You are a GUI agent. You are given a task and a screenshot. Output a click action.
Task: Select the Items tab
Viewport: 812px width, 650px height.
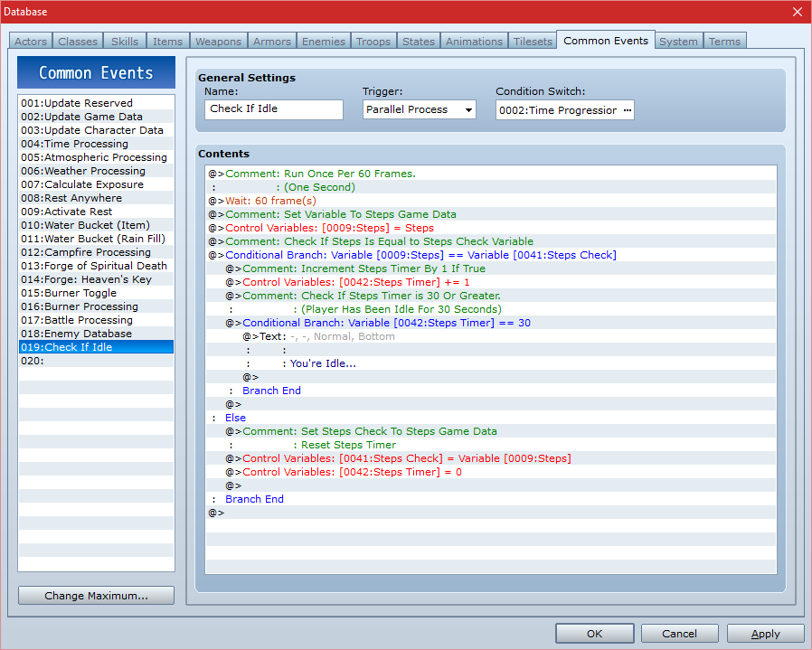168,42
